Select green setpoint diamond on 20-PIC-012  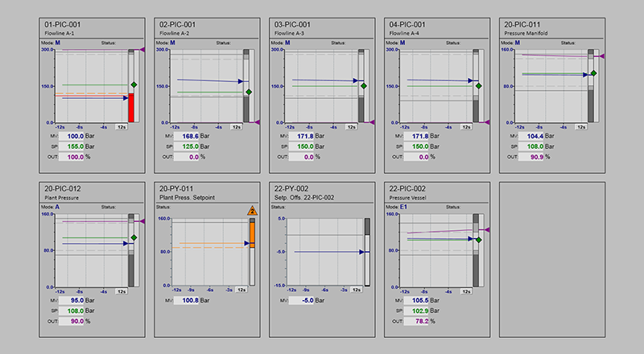134,238
